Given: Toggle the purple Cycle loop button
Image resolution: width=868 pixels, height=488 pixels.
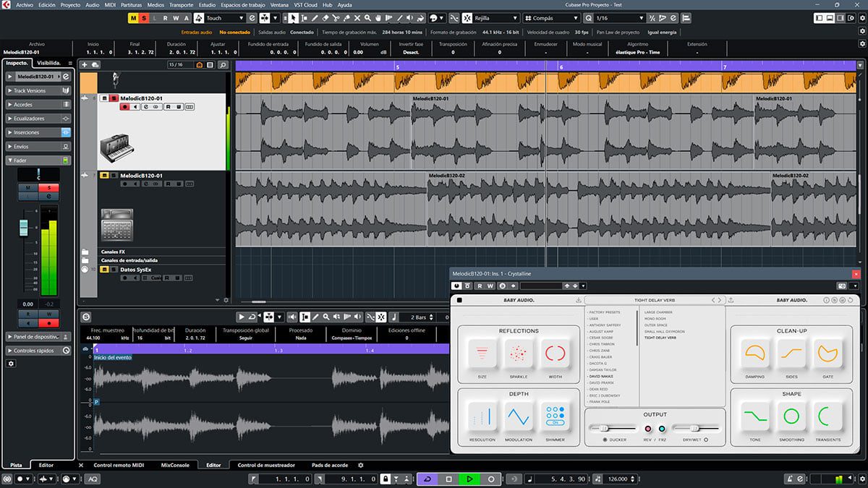Looking at the screenshot, I should click(427, 479).
